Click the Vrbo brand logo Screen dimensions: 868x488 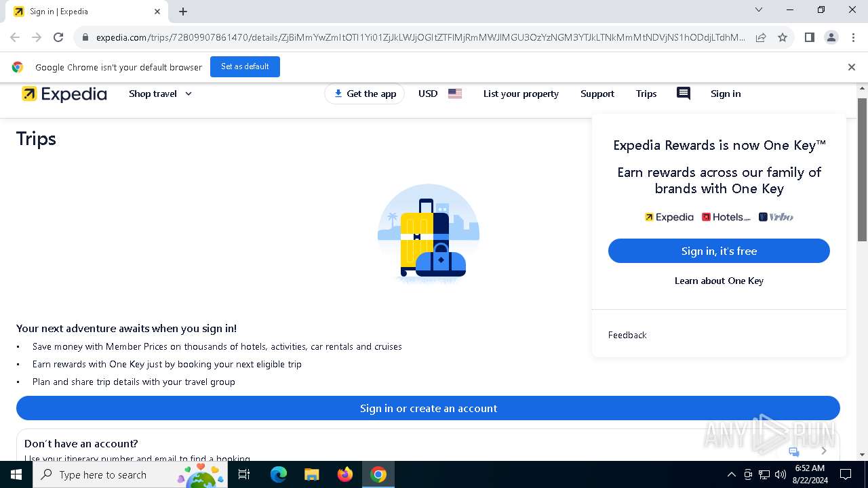click(x=776, y=217)
